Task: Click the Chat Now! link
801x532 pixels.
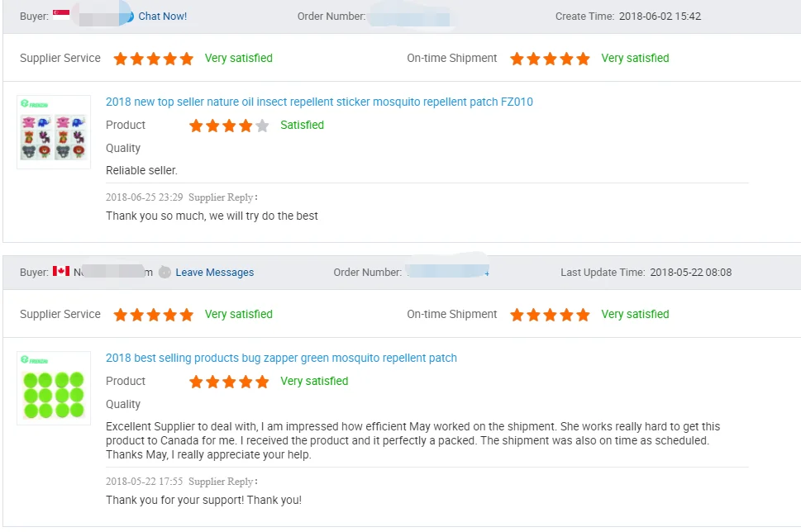Action: pos(162,17)
